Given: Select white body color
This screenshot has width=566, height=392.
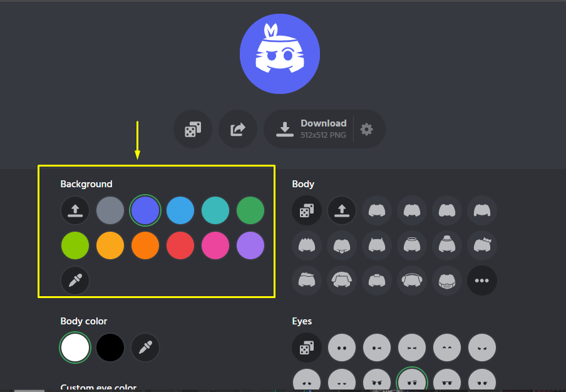Looking at the screenshot, I should tap(75, 348).
